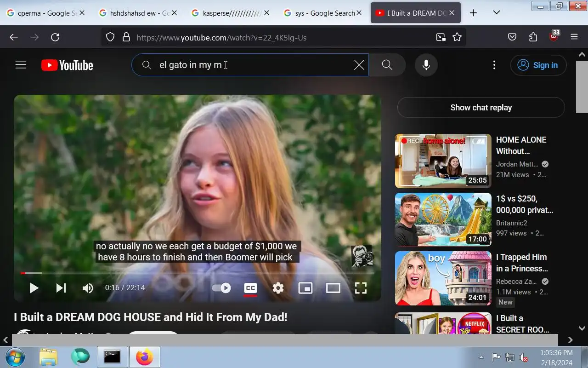The image size is (588, 368).
Task: Click Firefox taskbar icon
Action: (x=144, y=357)
